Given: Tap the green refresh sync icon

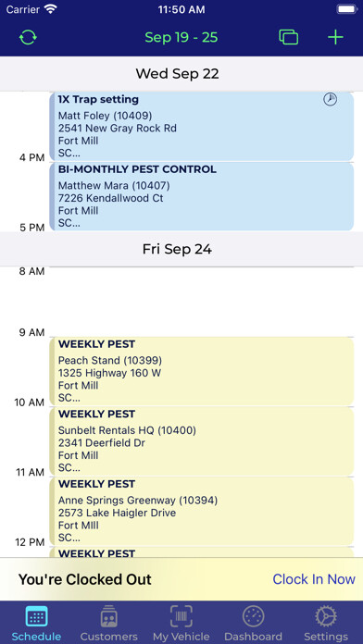Looking at the screenshot, I should tap(28, 37).
